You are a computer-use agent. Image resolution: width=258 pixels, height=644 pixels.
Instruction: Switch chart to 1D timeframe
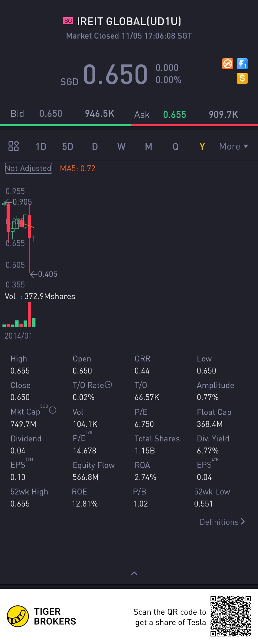click(41, 147)
